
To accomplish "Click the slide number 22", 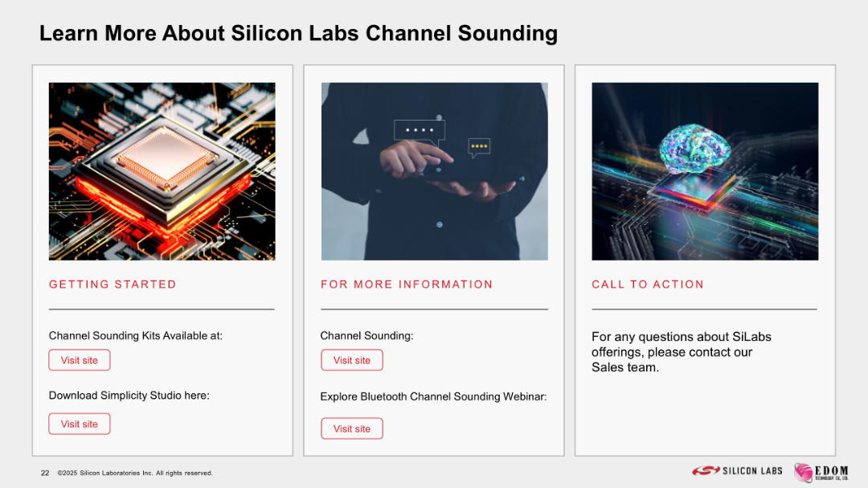I will click(45, 473).
